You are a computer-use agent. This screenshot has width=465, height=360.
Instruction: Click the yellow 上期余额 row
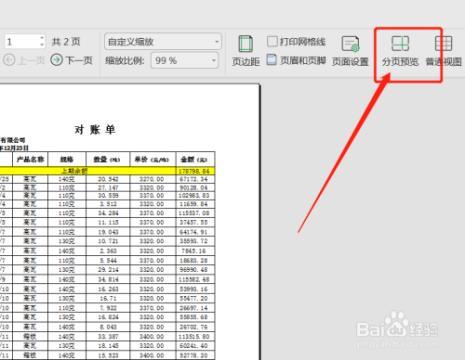point(107,171)
